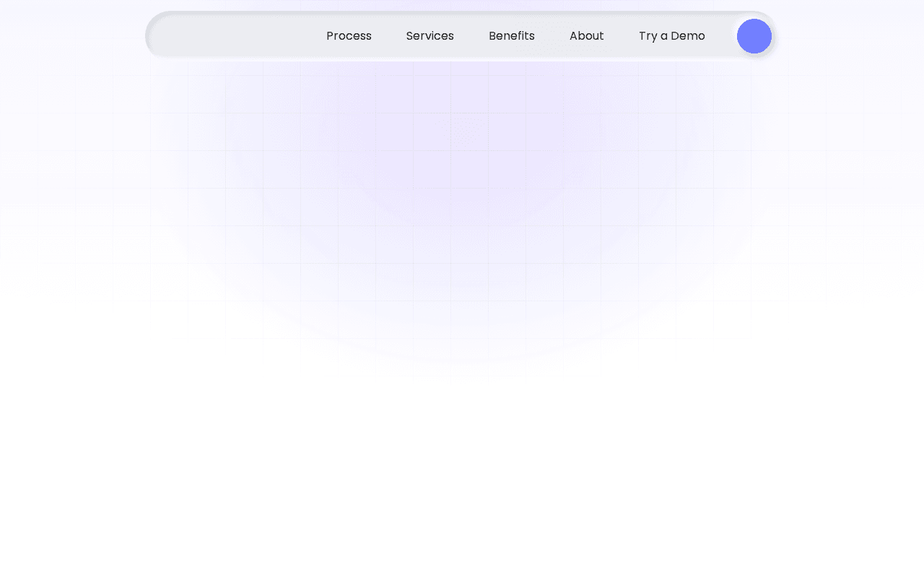Go to the Services section
The image size is (924, 578).
pos(430,36)
